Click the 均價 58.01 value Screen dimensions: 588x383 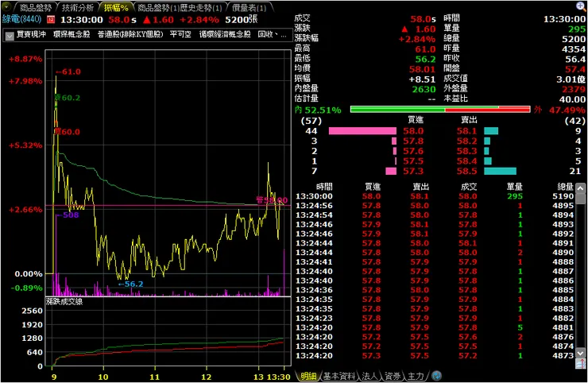[x=422, y=69]
